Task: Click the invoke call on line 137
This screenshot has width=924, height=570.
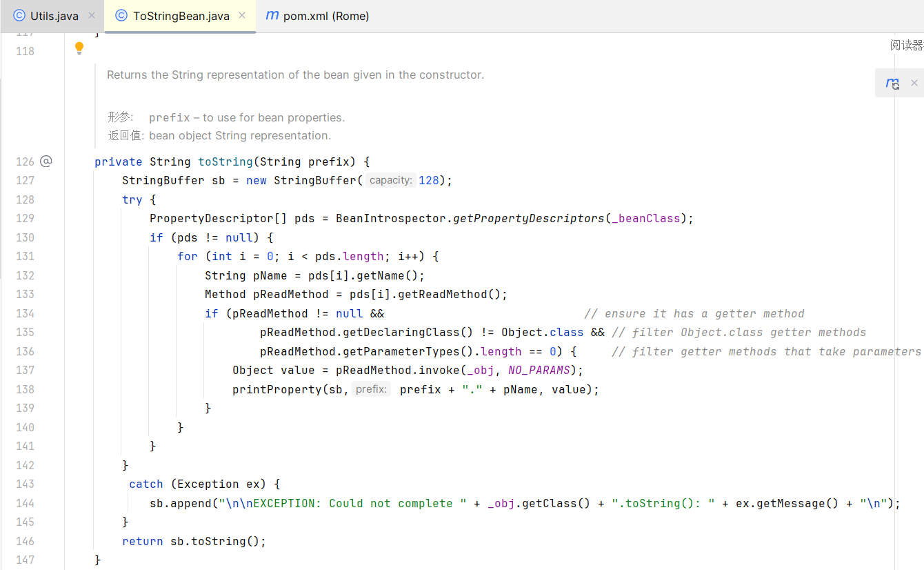Action: tap(439, 370)
